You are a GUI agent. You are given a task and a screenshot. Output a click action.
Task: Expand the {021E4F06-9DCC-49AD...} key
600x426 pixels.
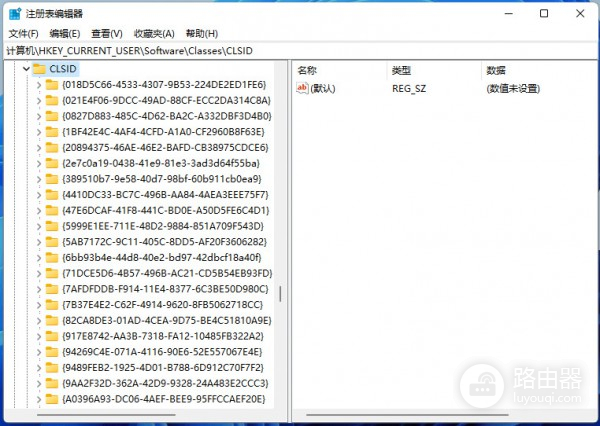click(38, 100)
